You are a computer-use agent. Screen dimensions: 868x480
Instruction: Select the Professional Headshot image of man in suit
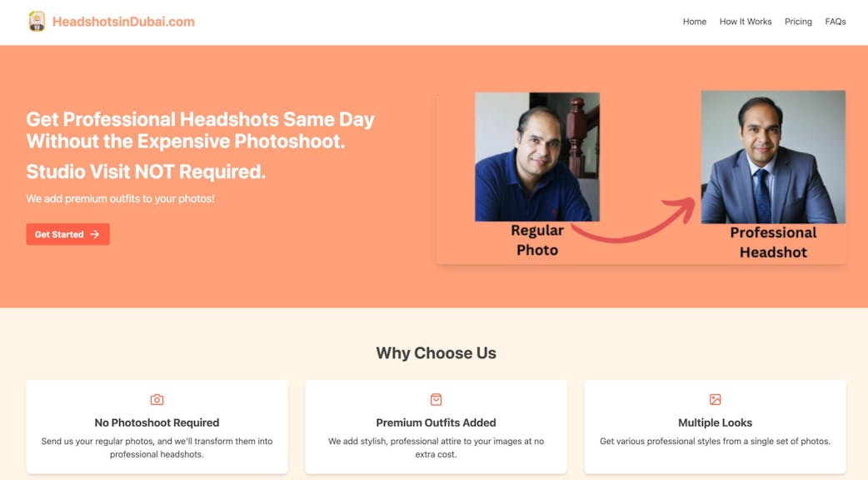tap(773, 157)
